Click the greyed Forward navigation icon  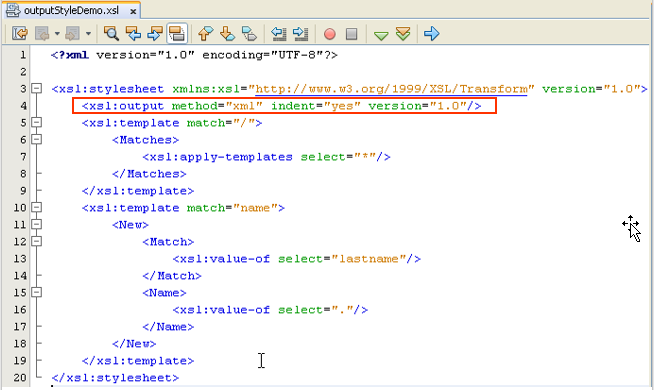tap(72, 33)
